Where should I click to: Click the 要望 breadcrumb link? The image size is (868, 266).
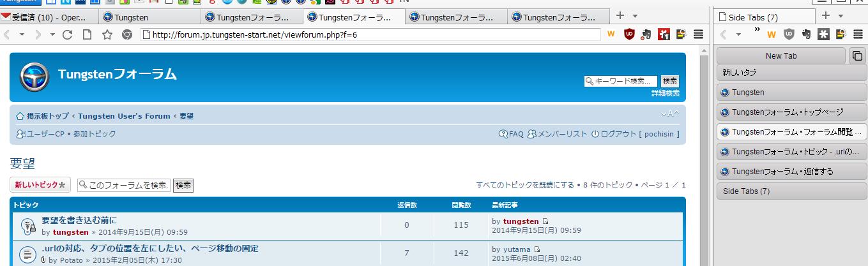point(187,116)
